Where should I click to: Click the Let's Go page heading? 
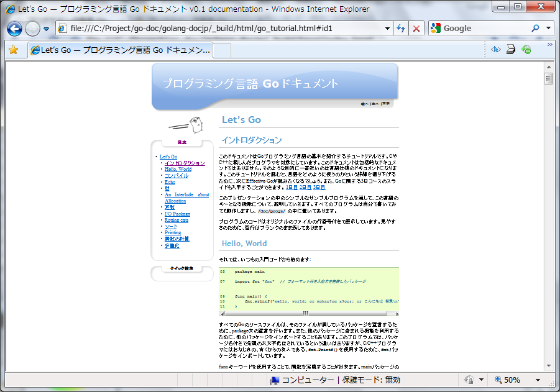(x=241, y=120)
